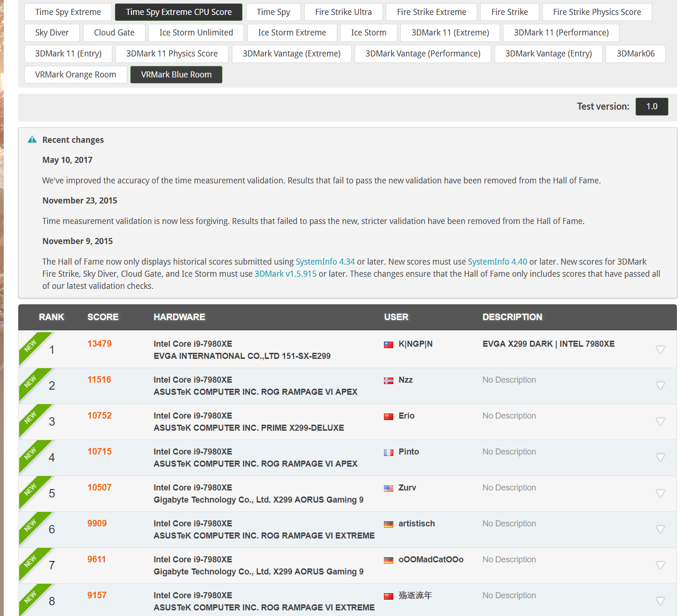This screenshot has height=616, width=690.
Task: Switch to the Sky Diver tab
Action: (52, 33)
